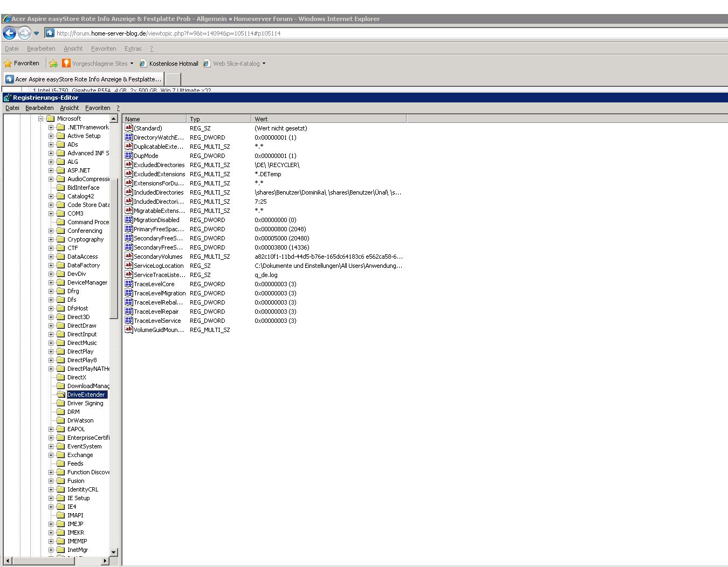Select the SecondaryVolumes value icon
Viewport: 728px width, 567px height.
(x=128, y=257)
